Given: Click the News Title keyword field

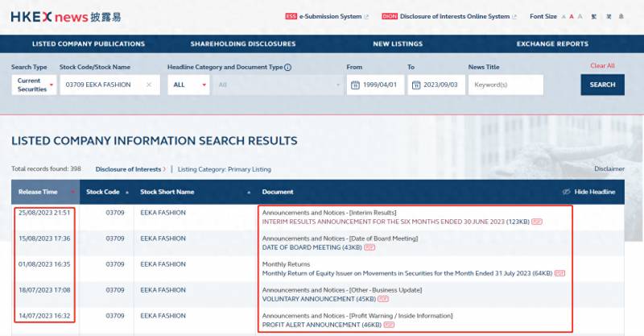Looking at the screenshot, I should pos(506,85).
